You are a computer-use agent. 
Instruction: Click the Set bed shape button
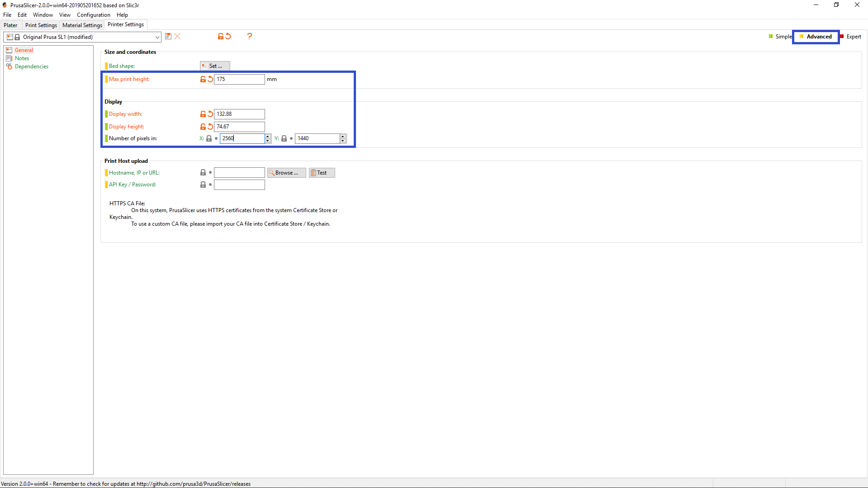(215, 66)
